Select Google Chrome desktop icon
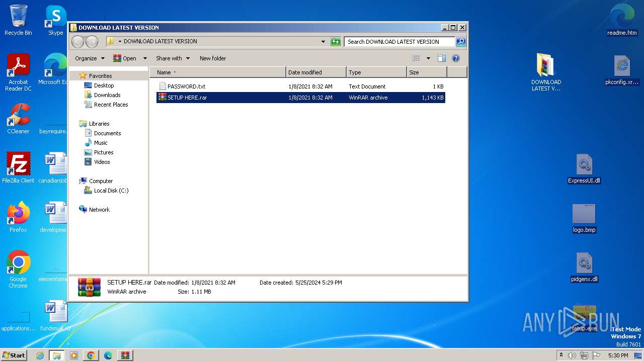 [x=18, y=269]
